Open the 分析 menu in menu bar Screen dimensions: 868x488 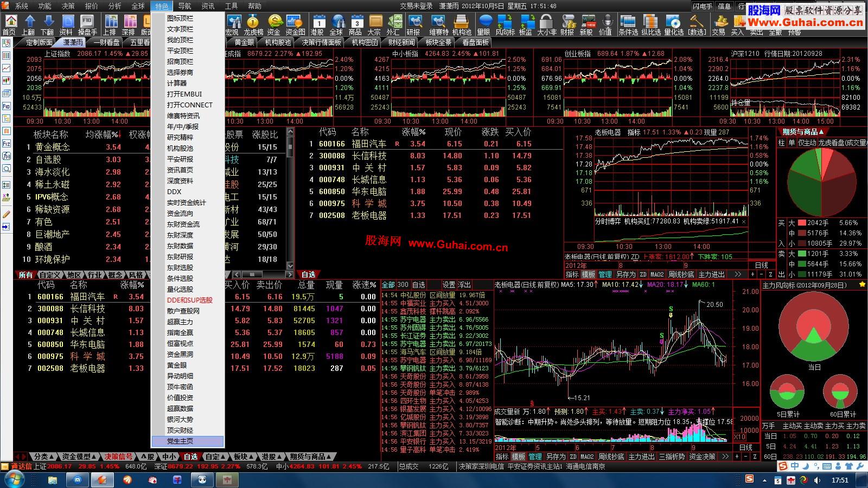(115, 6)
